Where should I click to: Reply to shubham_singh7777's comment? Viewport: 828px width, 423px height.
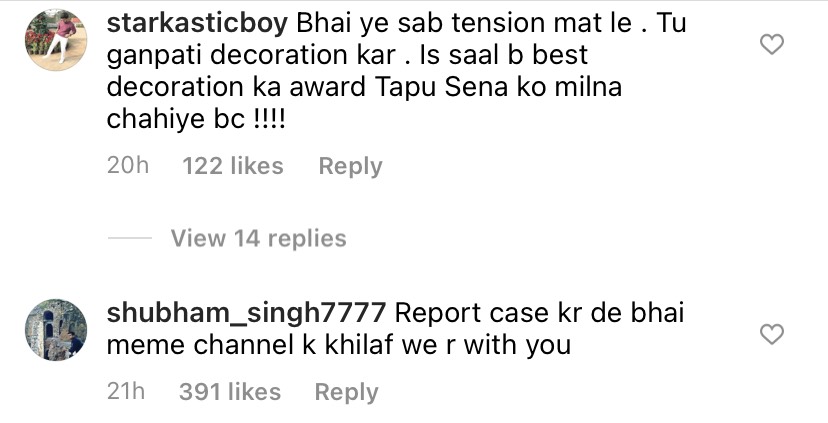346,392
